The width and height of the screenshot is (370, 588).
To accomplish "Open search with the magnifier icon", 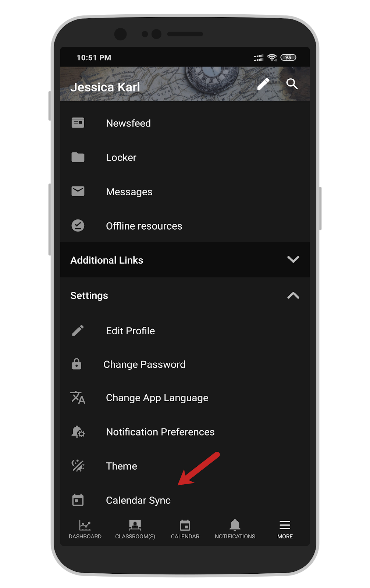I will [292, 84].
